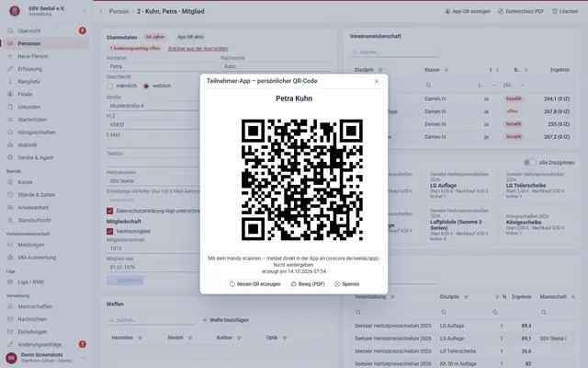Screen dimensions: 588x368
Task: Click Datenschutz-PDF in header
Action: (x=521, y=12)
